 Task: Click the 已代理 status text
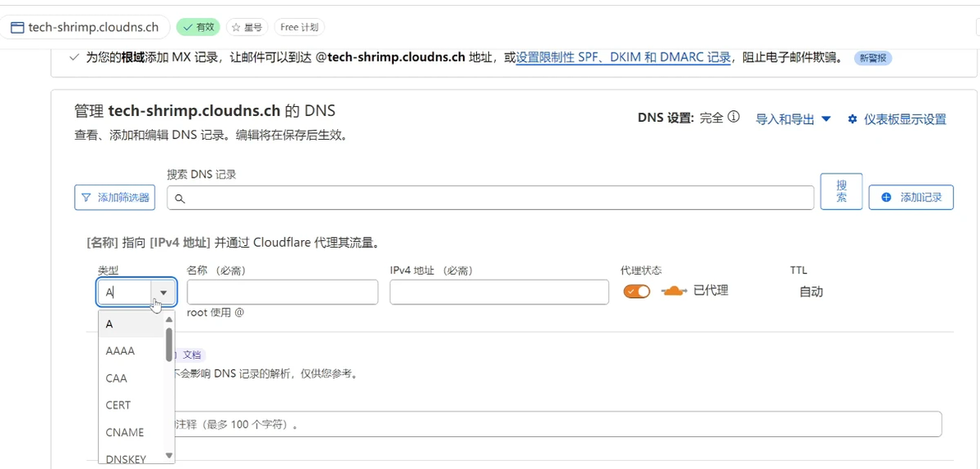pos(711,290)
